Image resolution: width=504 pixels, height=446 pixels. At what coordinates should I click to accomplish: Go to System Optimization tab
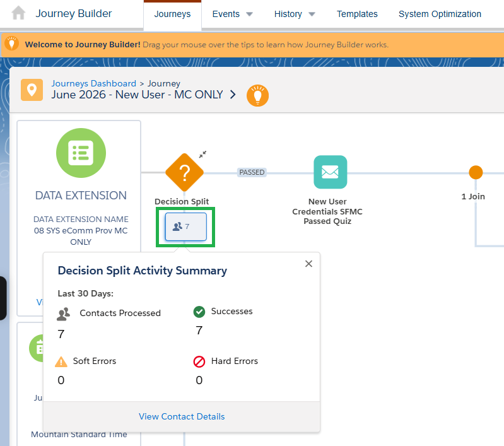pos(440,14)
